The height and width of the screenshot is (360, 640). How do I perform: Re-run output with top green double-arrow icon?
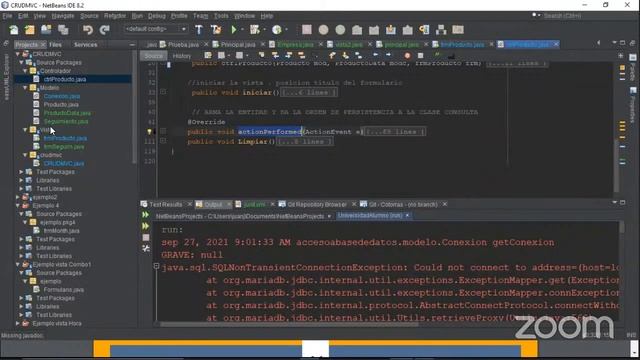click(x=145, y=215)
